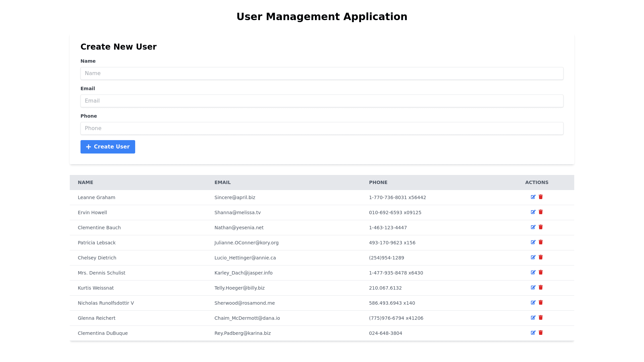This screenshot has height=362, width=644.
Task: Edit Nicholas Runolfsdottir V entry
Action: coord(533,303)
